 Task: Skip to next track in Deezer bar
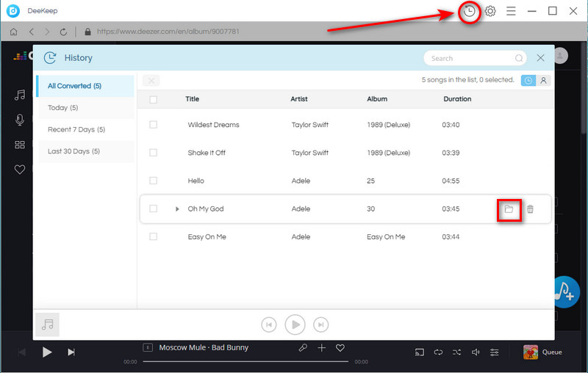[x=71, y=352]
